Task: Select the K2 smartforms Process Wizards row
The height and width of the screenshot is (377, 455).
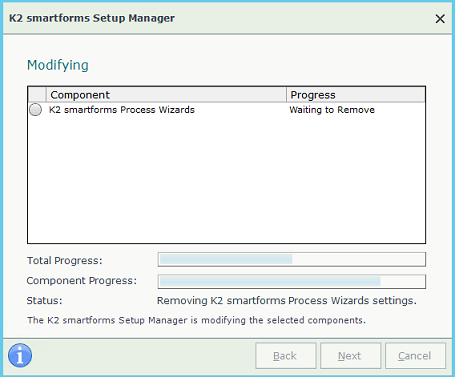Action: [x=226, y=110]
